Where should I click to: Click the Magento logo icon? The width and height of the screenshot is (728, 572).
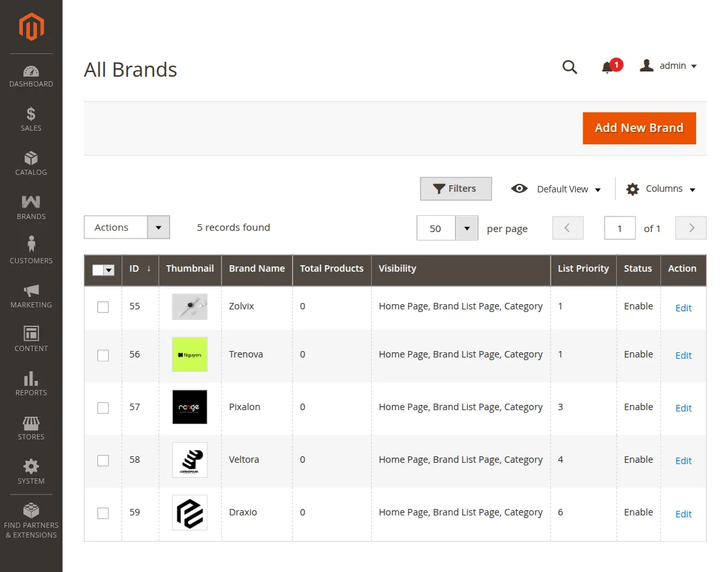click(x=31, y=27)
